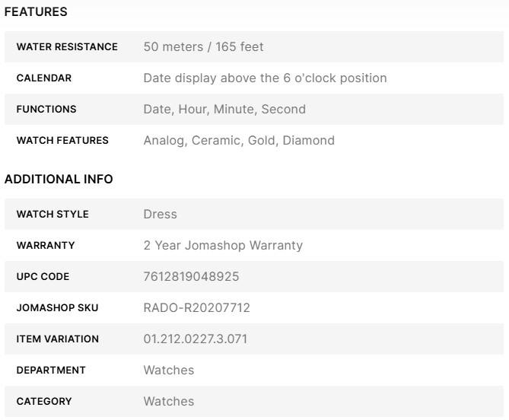Click Watches value in the CATEGORY row
Viewport: 509px width, 420px height.
(169, 402)
